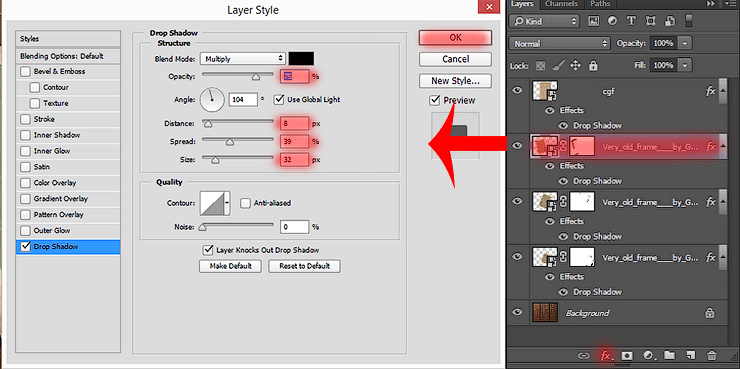
Task: Click the add layer style fx icon
Action: tap(605, 355)
